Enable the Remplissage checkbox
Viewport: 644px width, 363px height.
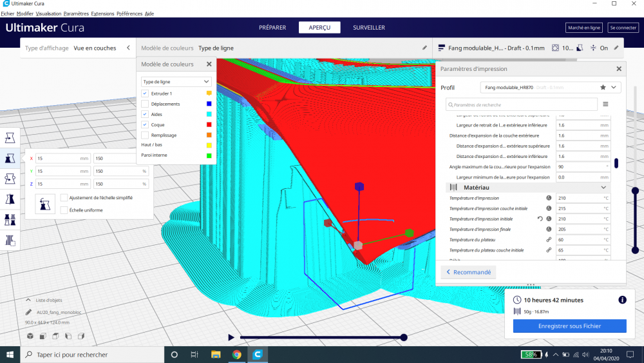point(145,135)
